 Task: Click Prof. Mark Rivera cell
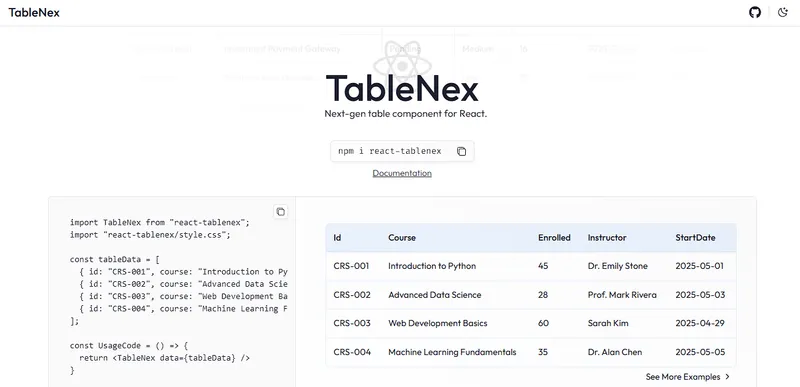point(622,295)
